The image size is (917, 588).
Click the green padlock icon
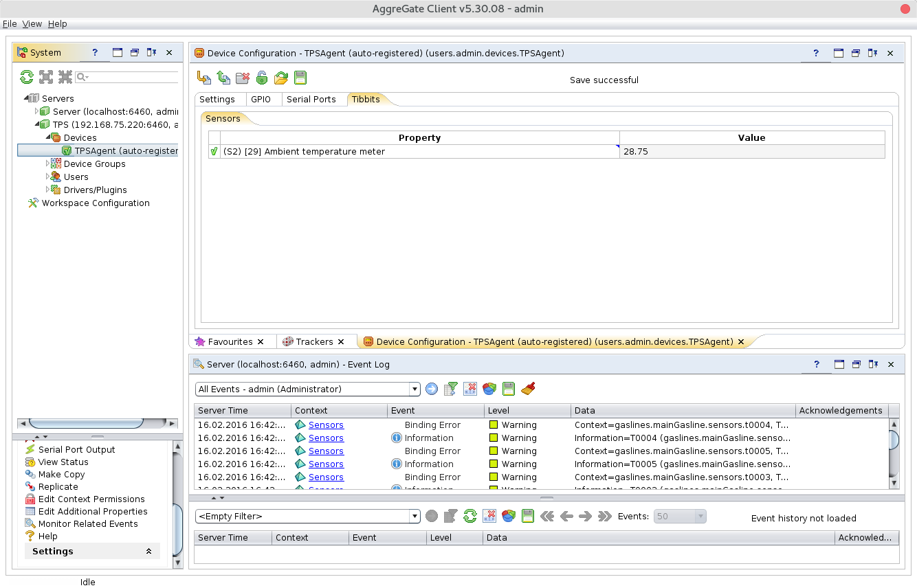pyautogui.click(x=262, y=78)
